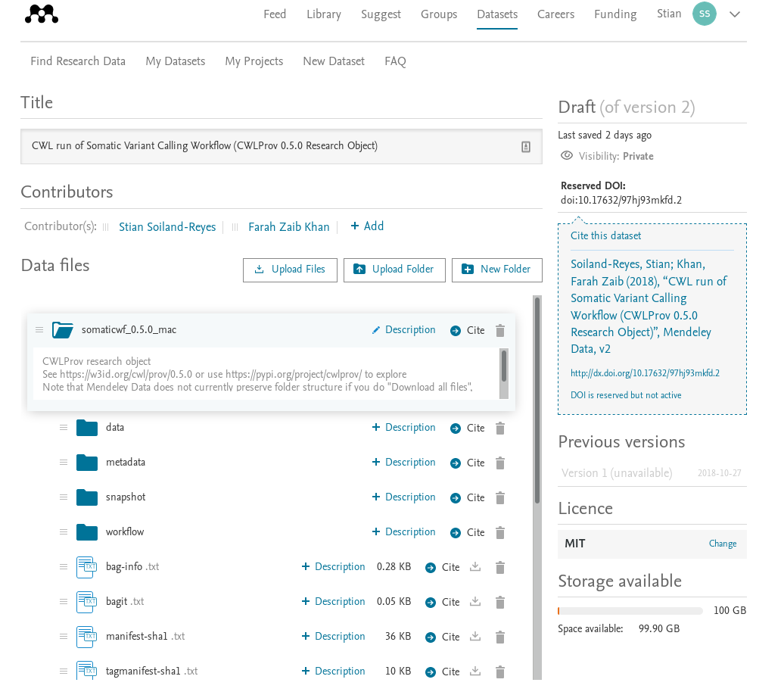Cite the bagit.txt file

point(442,602)
